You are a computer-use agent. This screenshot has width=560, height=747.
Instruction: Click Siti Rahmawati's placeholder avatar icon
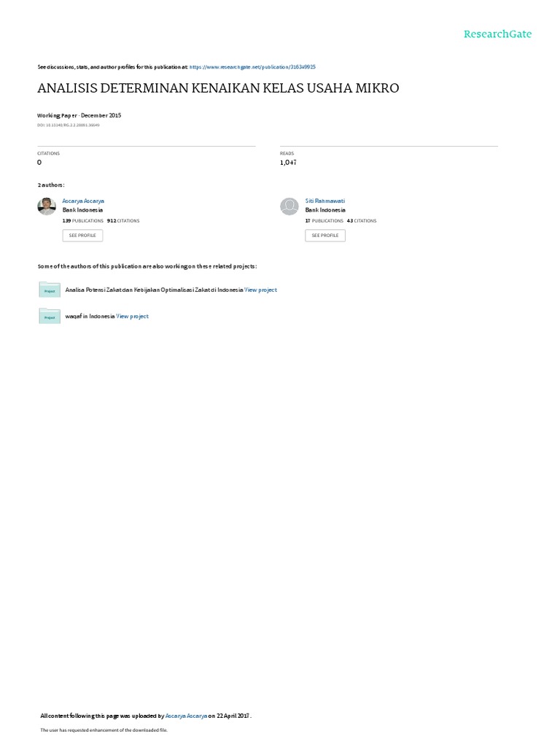289,206
